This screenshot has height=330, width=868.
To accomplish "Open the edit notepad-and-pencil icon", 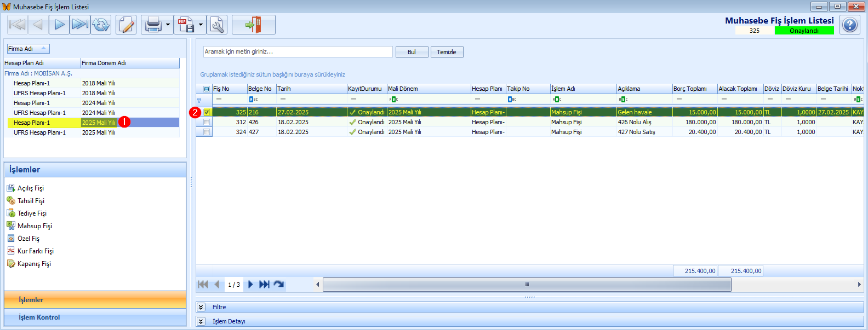I will [x=126, y=25].
